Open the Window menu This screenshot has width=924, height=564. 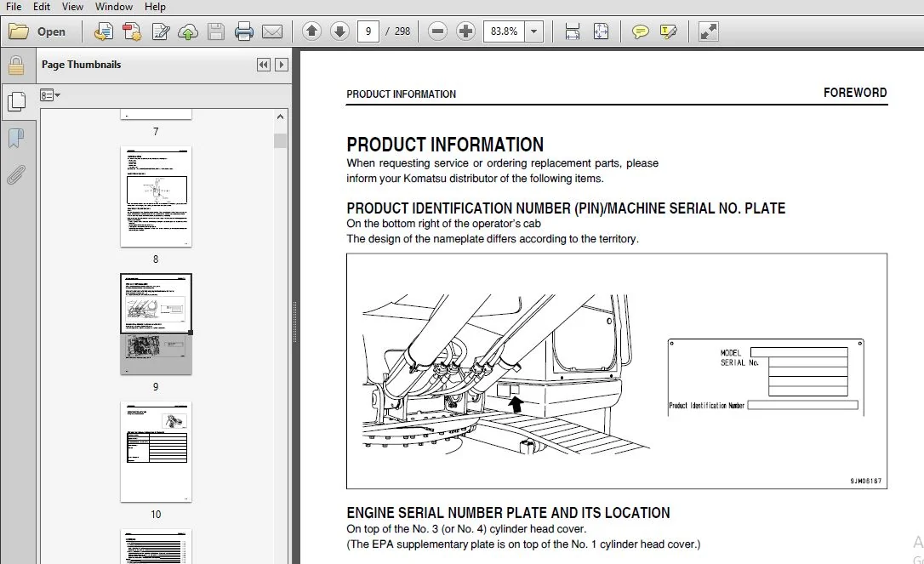114,7
